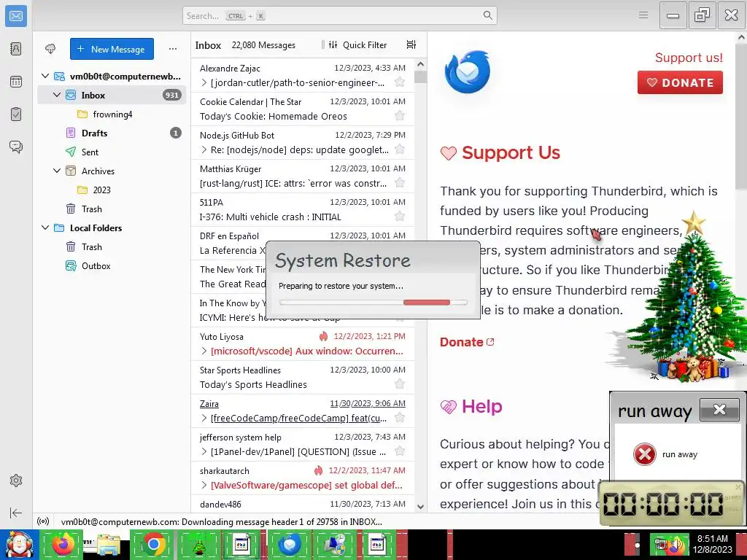Screen dimensions: 747x560
Task: Collapse the spaces toolbar
Action: [16, 513]
